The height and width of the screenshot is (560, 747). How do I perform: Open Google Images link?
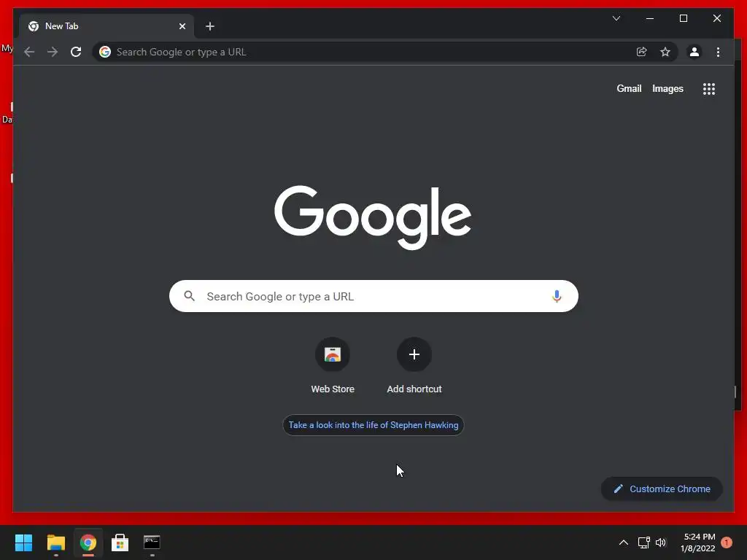coord(667,88)
